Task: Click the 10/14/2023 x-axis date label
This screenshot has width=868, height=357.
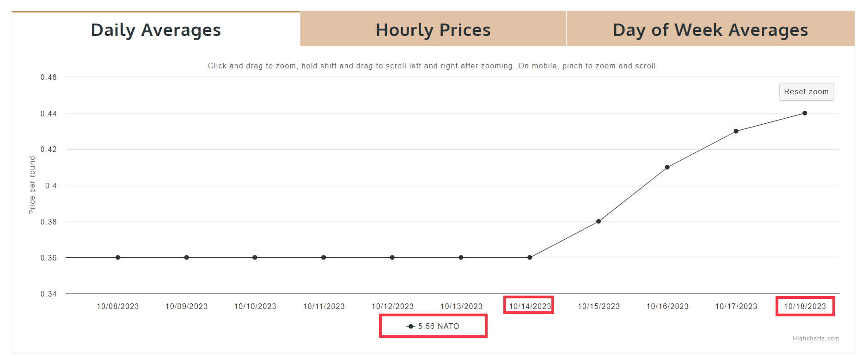Action: coord(530,306)
